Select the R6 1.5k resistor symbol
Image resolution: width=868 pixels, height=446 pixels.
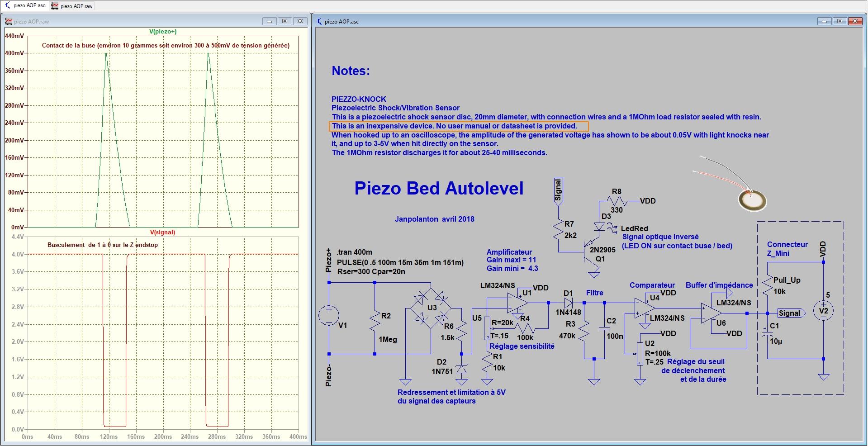461,331
